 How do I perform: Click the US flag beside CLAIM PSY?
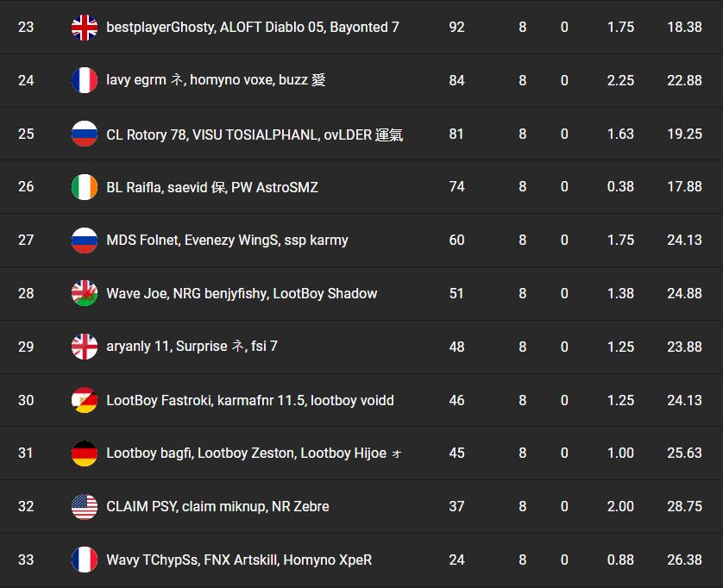tap(85, 507)
